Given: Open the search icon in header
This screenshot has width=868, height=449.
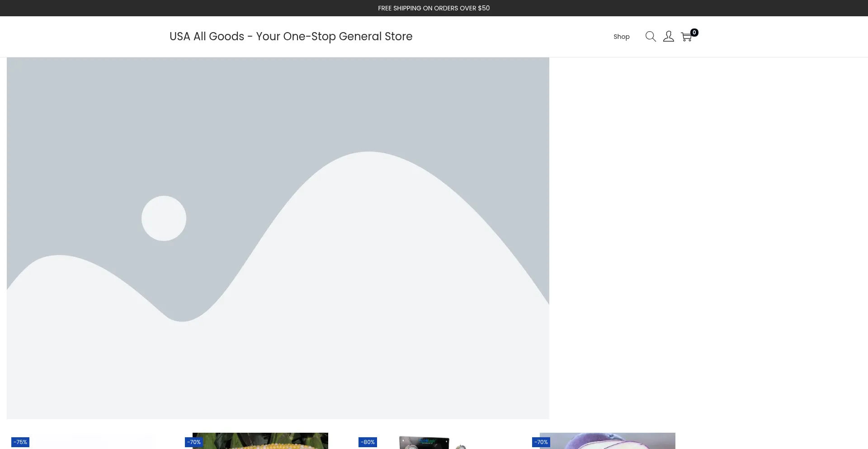Looking at the screenshot, I should 651,37.
